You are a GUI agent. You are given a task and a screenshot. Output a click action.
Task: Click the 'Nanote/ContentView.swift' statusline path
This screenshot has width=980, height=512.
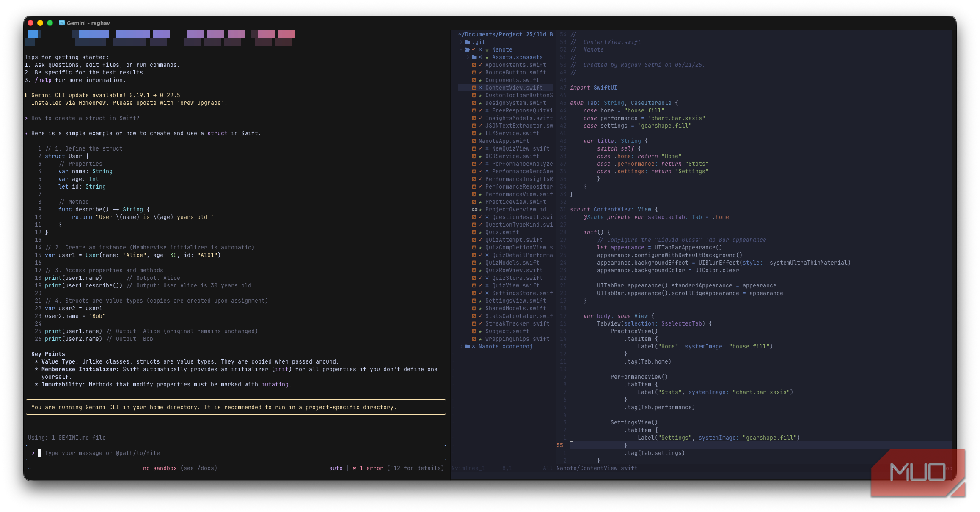coord(597,468)
